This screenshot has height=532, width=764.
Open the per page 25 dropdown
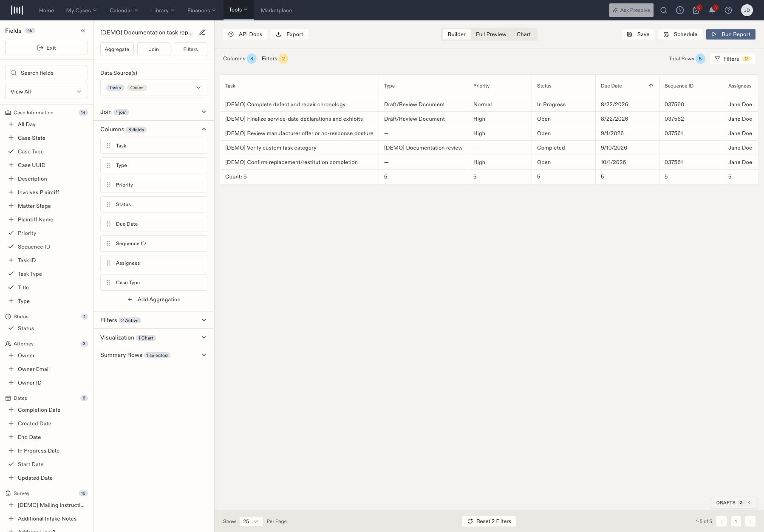click(251, 521)
